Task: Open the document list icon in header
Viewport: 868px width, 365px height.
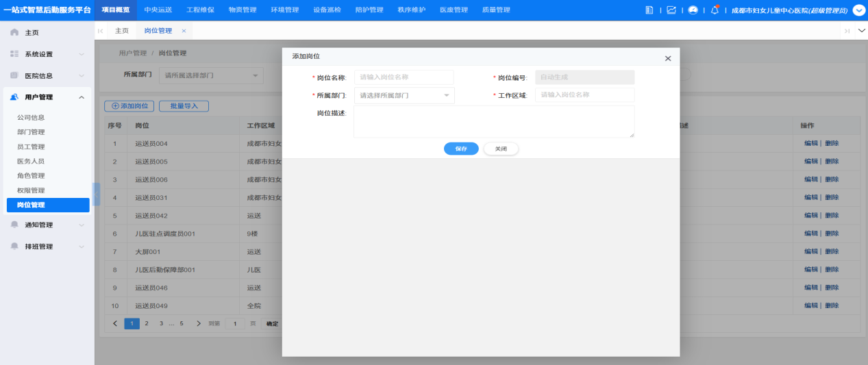Action: [x=649, y=10]
